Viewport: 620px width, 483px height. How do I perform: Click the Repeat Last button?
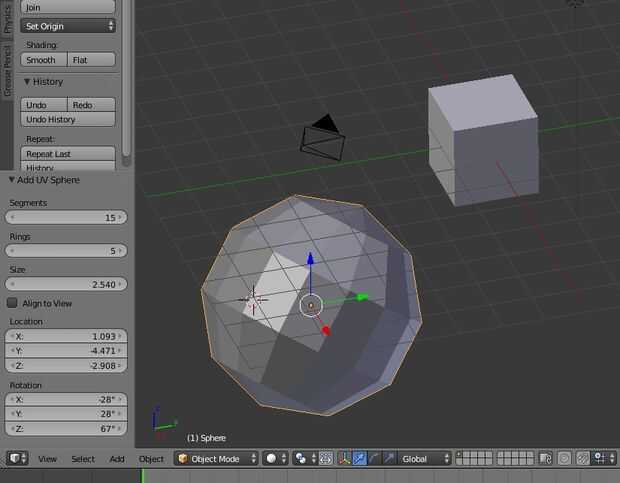[x=68, y=154]
